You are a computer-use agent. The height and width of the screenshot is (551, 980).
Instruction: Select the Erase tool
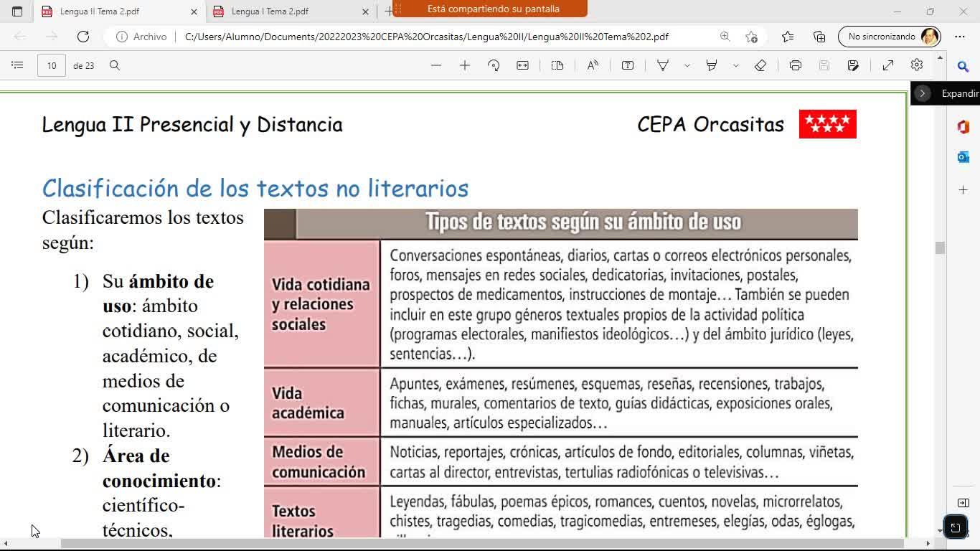coord(760,65)
